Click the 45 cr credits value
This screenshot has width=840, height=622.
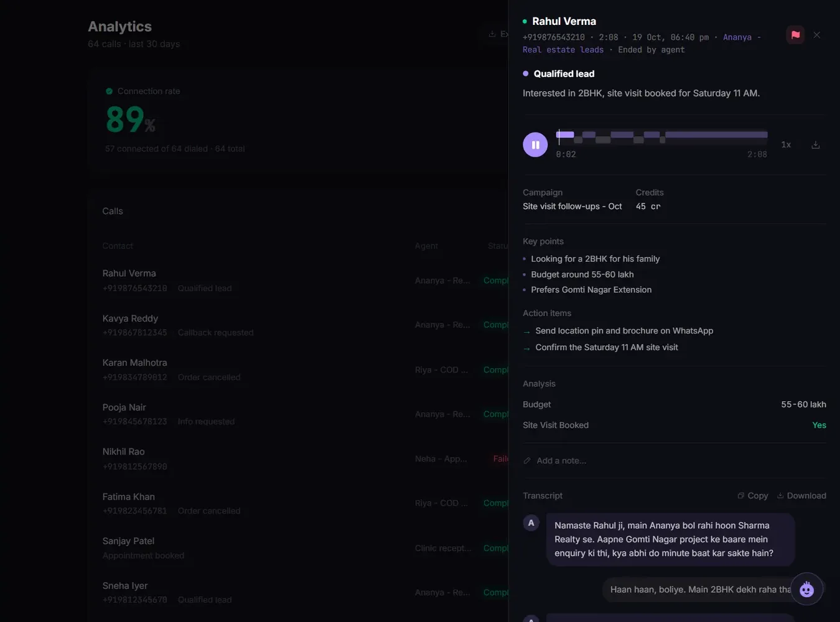click(648, 207)
